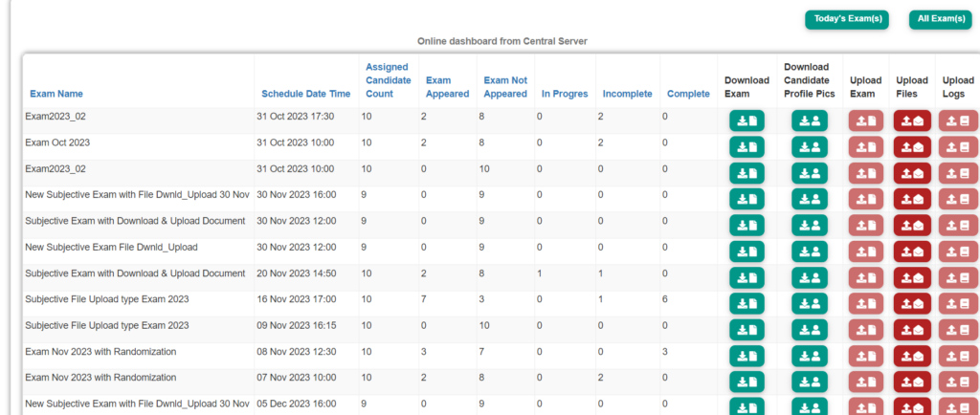Image resolution: width=980 pixels, height=415 pixels.
Task: Click the date 07 Nov 2023 10:00
Action: 297,378
